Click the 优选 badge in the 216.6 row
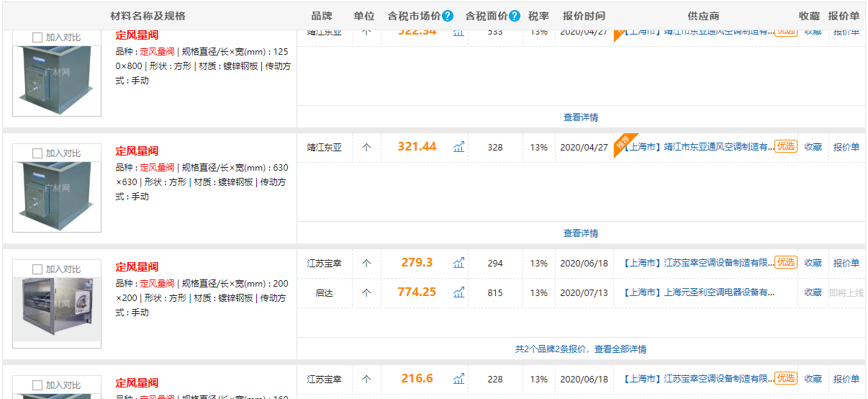The width and height of the screenshot is (868, 399). (x=786, y=378)
